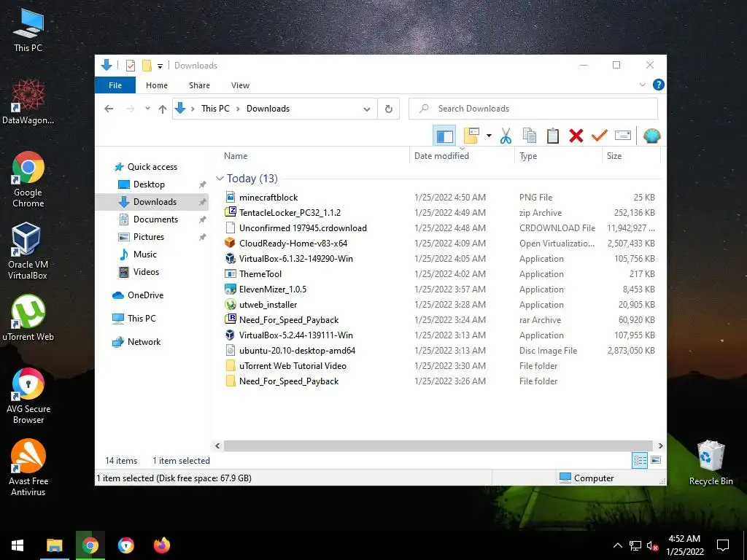Click the Search Downloads input field
Viewport: 747px width, 560px height.
(533, 109)
